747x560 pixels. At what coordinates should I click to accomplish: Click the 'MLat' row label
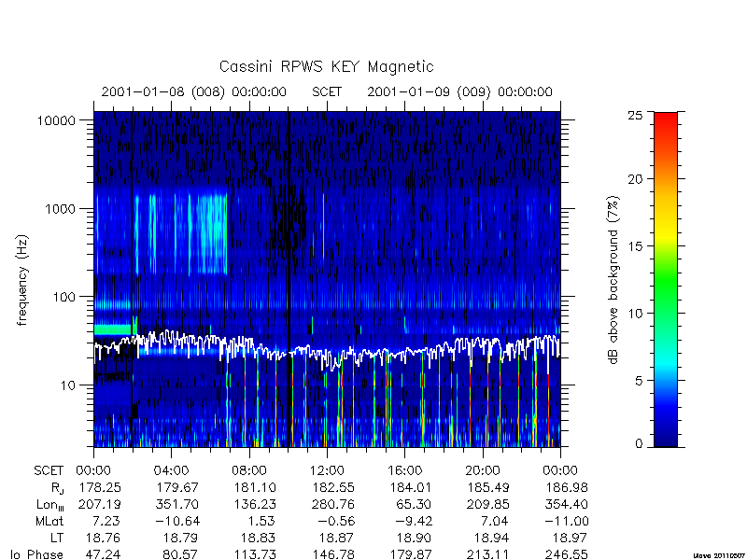click(x=49, y=522)
